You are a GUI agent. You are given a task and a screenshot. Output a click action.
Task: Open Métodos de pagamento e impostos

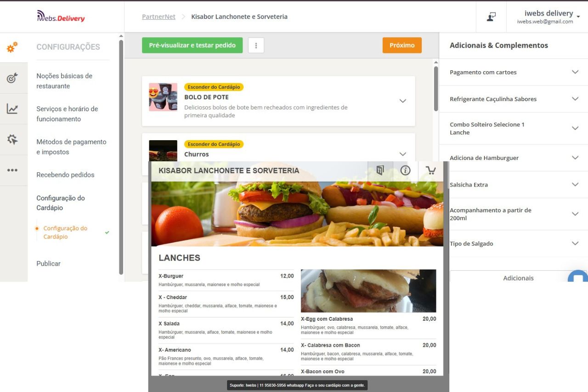[x=71, y=147]
